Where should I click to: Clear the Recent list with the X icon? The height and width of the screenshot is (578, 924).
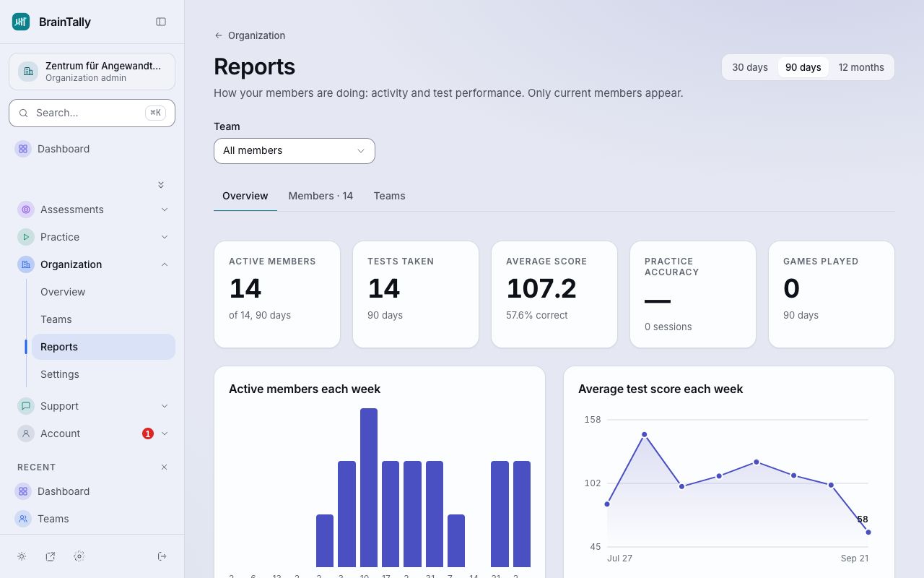pos(164,467)
